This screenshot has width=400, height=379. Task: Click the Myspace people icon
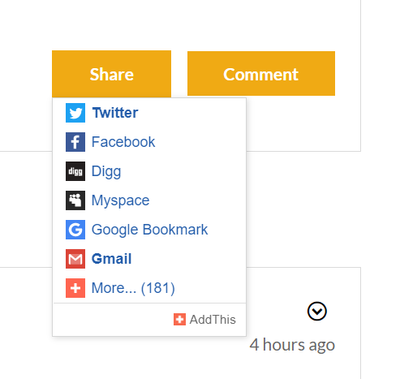tap(75, 200)
